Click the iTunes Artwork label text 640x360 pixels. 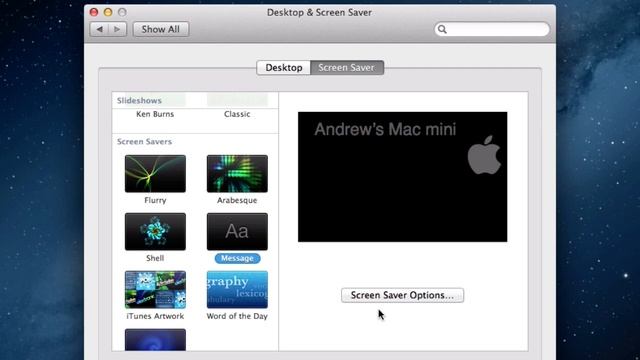click(155, 316)
